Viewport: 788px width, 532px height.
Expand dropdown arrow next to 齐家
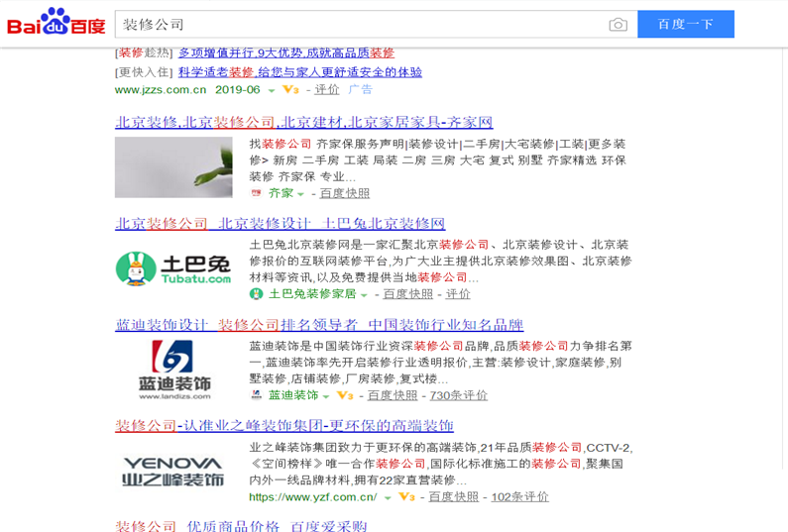(300, 194)
